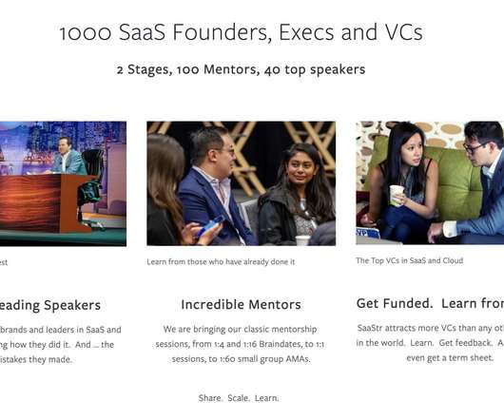
Task: Click the mentorship sessions Braindates paragraph
Action: [240, 344]
